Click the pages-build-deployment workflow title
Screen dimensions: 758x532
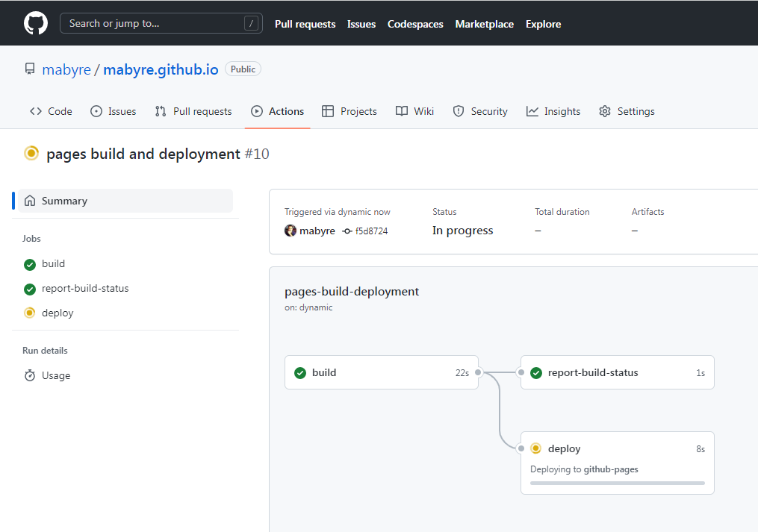(352, 291)
